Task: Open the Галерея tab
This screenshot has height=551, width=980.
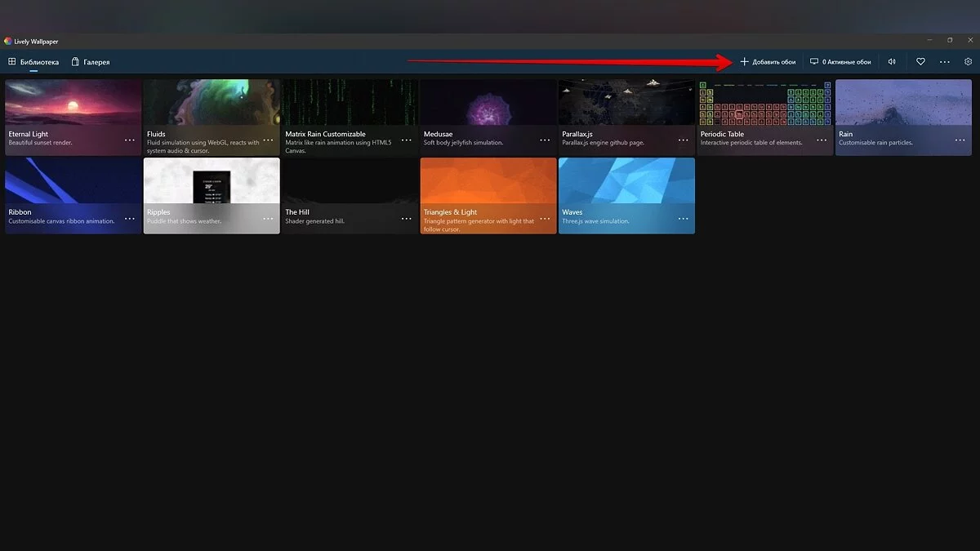Action: pos(90,62)
